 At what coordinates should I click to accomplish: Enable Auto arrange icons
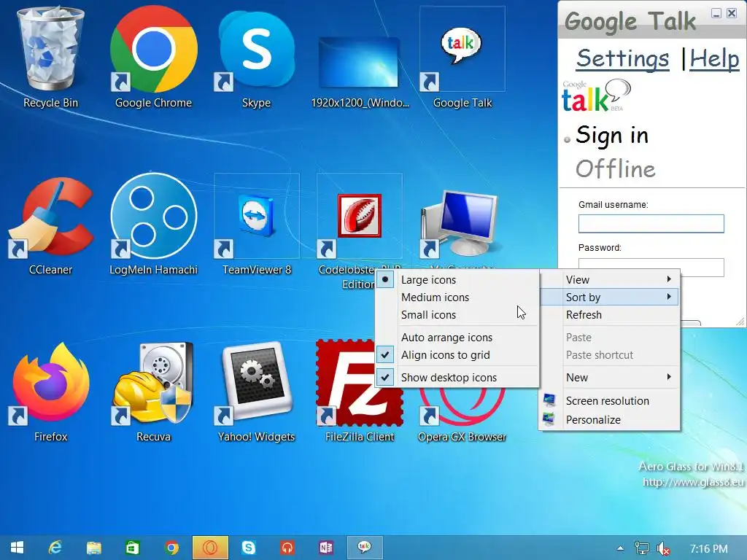click(x=457, y=337)
